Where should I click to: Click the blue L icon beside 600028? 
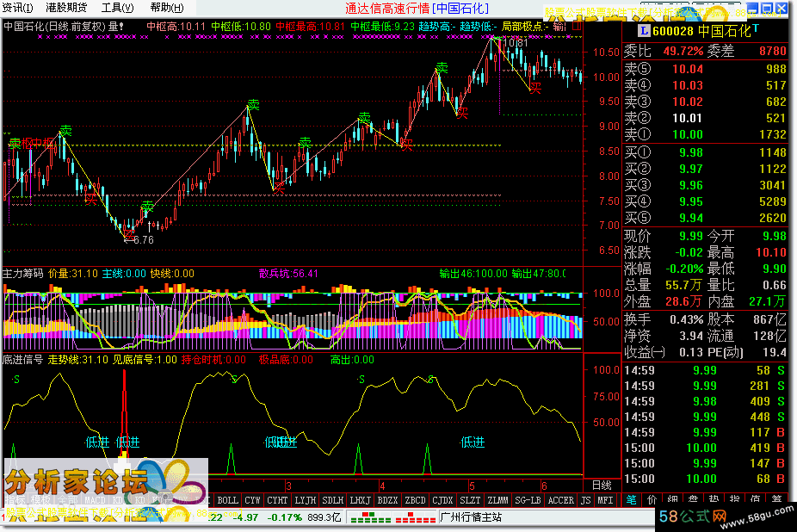[644, 31]
